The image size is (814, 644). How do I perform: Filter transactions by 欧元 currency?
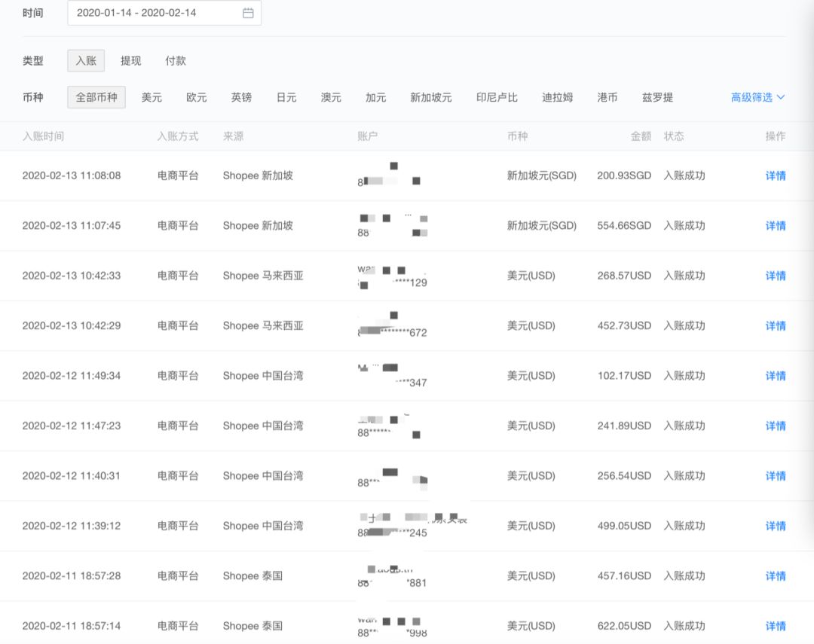196,97
